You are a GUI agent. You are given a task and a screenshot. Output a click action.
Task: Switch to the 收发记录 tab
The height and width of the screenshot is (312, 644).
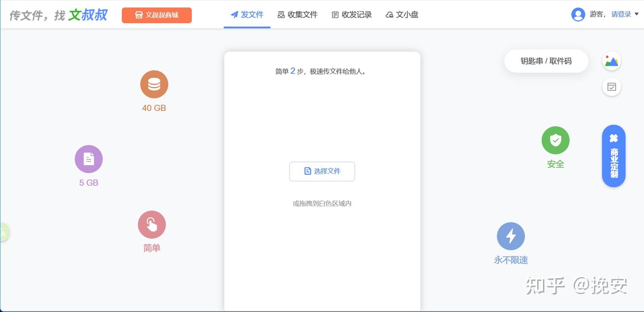pos(352,15)
